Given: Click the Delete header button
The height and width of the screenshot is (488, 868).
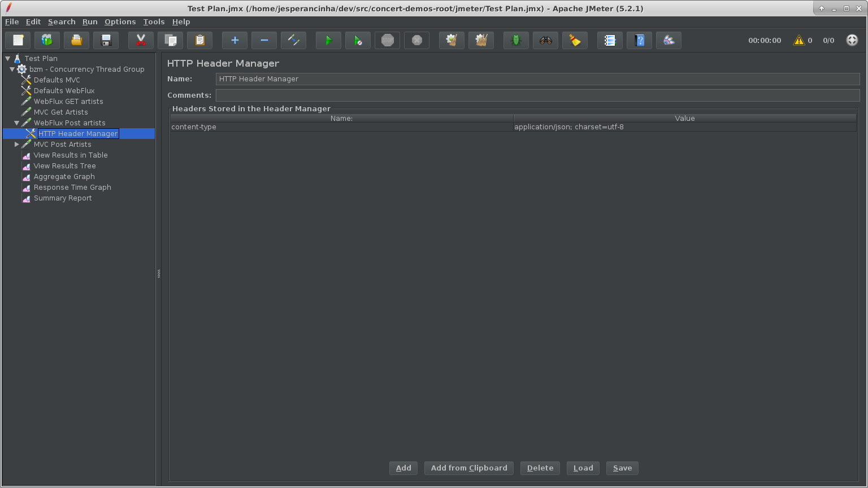Looking at the screenshot, I should [540, 468].
